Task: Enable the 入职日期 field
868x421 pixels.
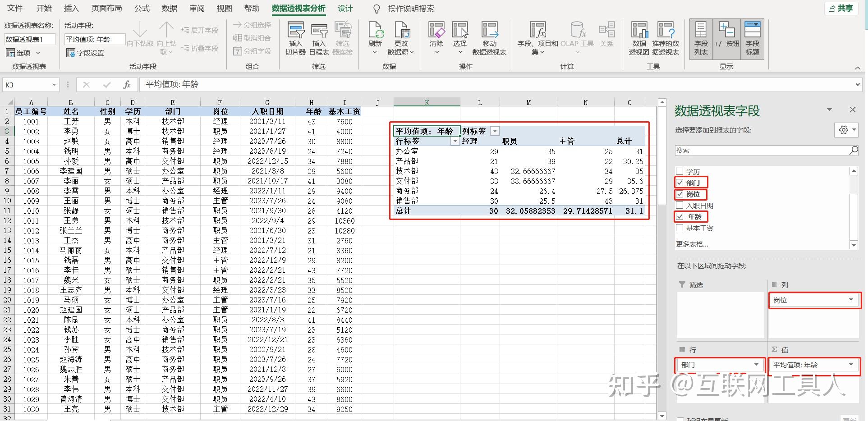Action: click(680, 205)
